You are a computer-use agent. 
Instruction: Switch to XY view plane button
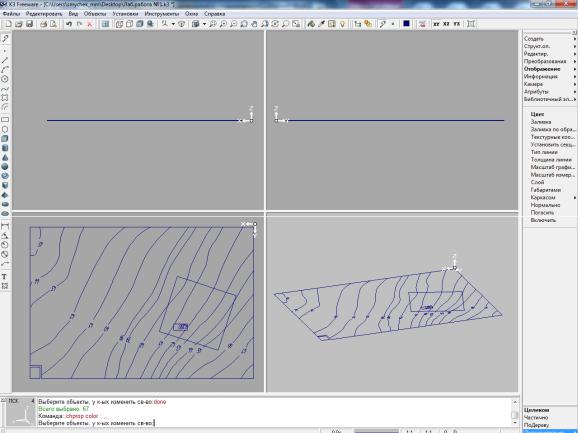pos(436,24)
